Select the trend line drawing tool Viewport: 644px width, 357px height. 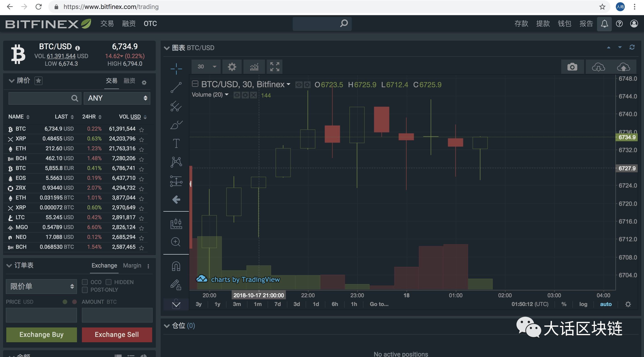[x=176, y=87]
